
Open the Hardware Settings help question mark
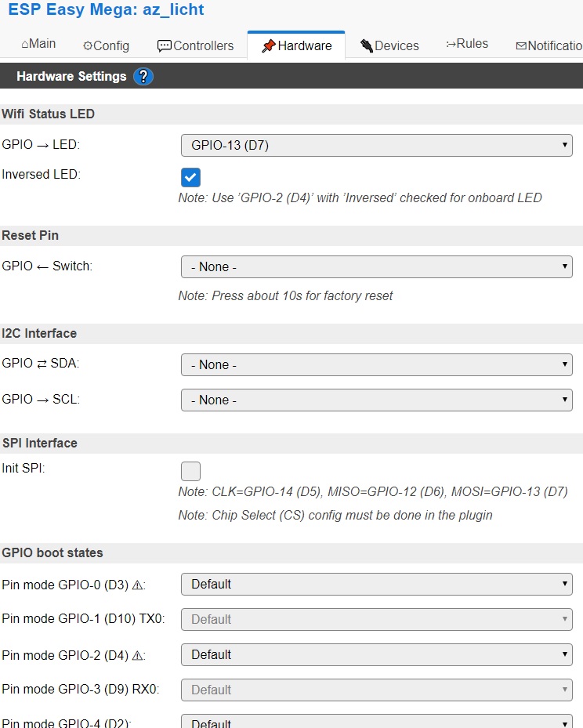[x=143, y=76]
